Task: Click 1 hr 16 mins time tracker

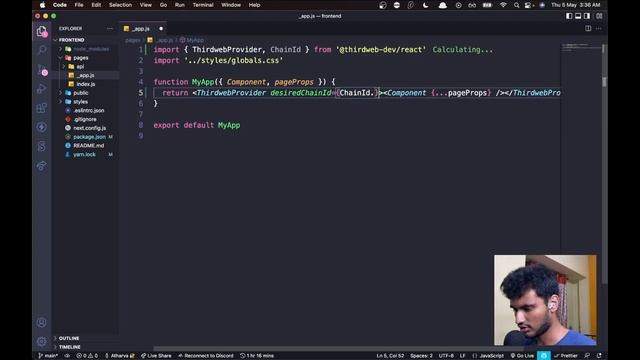Action: point(257,356)
